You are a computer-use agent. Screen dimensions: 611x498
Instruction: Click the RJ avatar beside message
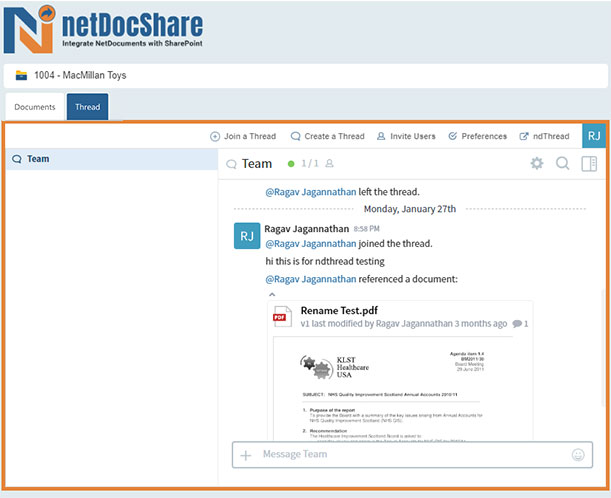[247, 236]
